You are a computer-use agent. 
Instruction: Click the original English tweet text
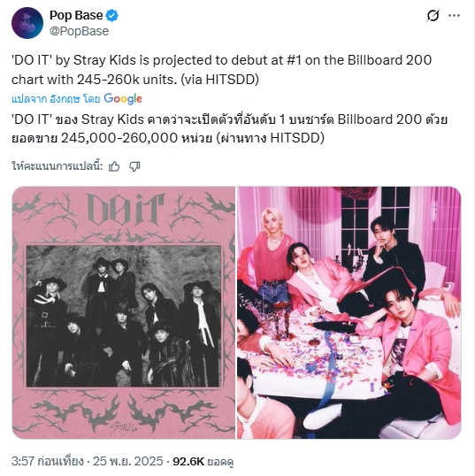221,70
